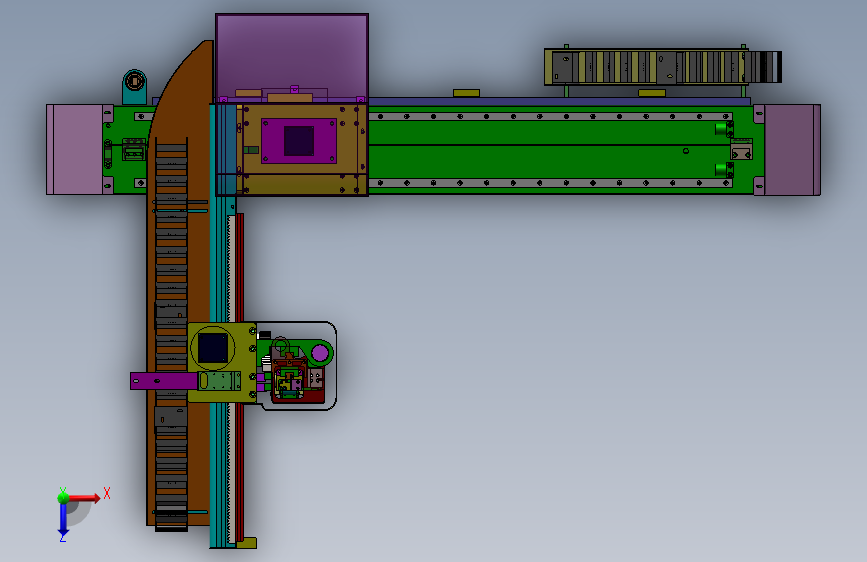This screenshot has height=562, width=867.
Task: Select the horizontal cable chain at top right
Action: pyautogui.click(x=662, y=67)
